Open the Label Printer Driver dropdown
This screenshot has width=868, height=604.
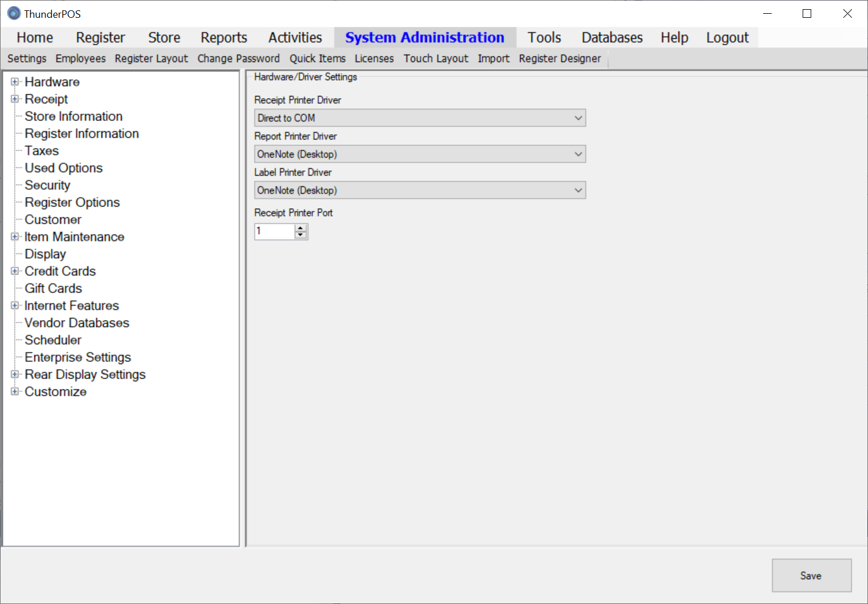(x=578, y=190)
